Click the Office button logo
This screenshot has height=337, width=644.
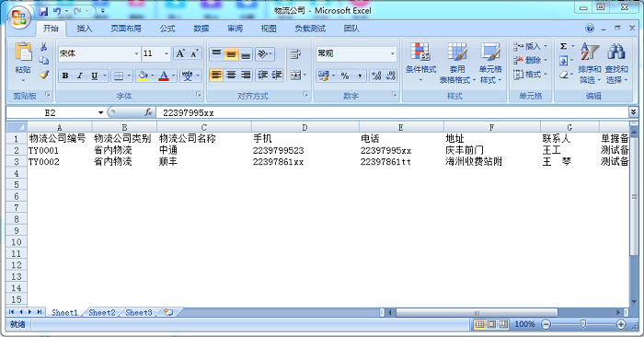19,17
